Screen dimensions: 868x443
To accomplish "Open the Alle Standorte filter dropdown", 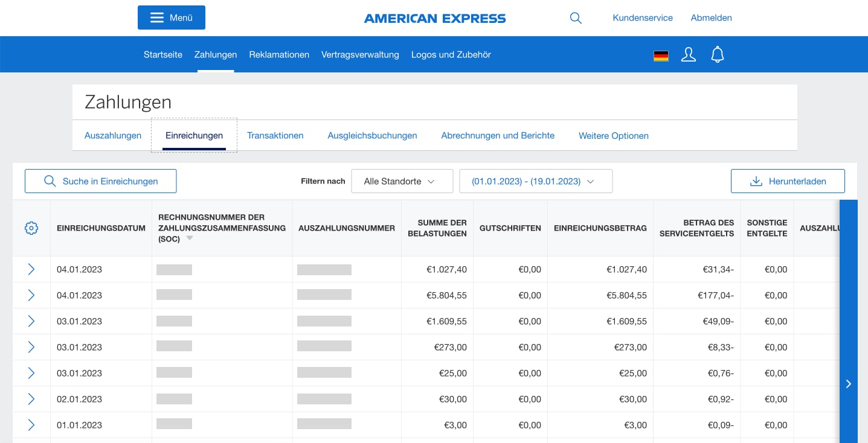I will pos(402,180).
